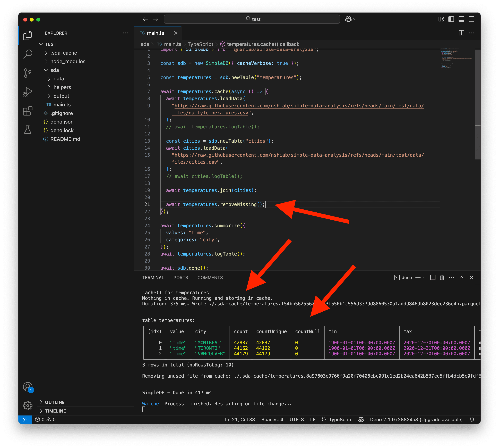Open the Testing flask view
This screenshot has width=499, height=448.
click(x=28, y=130)
